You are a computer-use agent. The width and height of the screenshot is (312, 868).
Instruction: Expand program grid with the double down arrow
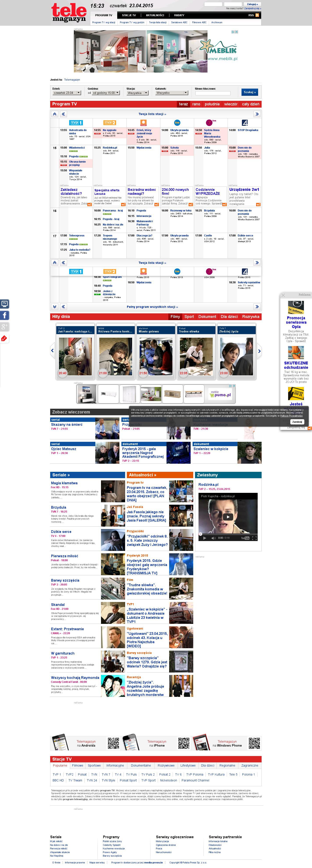coord(55,307)
